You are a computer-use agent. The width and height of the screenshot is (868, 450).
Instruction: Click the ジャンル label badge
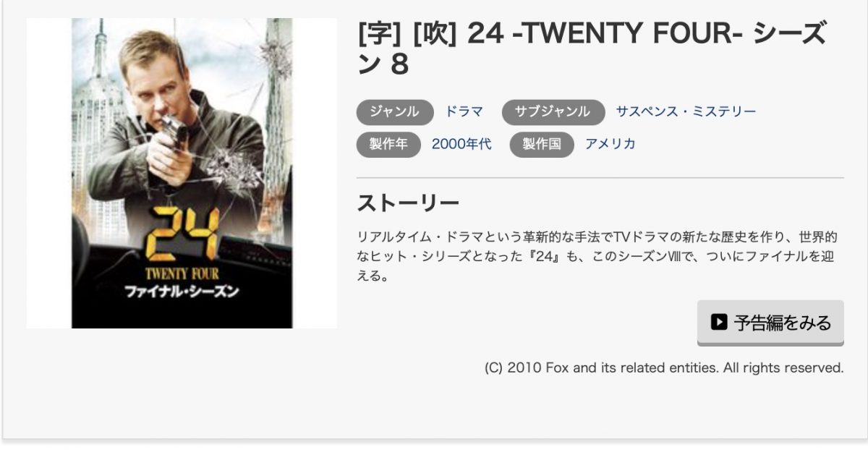(x=395, y=112)
